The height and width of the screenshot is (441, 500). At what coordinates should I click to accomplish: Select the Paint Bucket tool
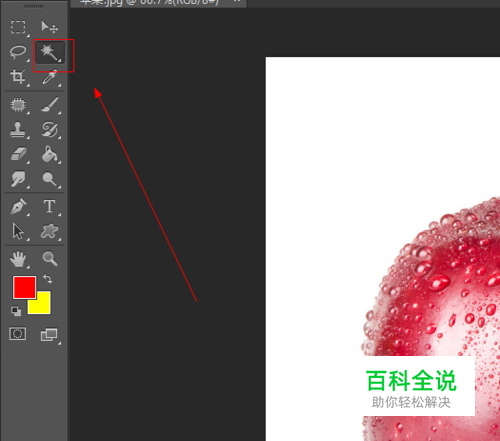tap(50, 154)
